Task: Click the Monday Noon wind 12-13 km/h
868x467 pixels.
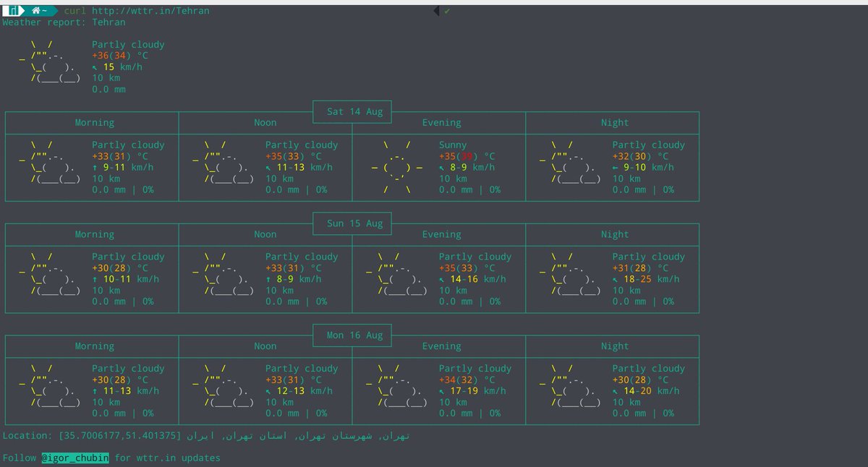Action: [x=299, y=391]
